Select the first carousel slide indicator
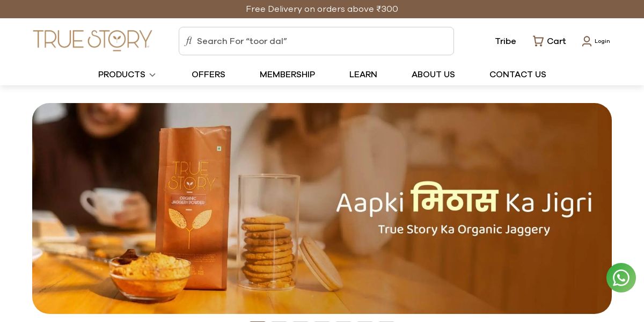The width and height of the screenshot is (644, 322). [258, 321]
